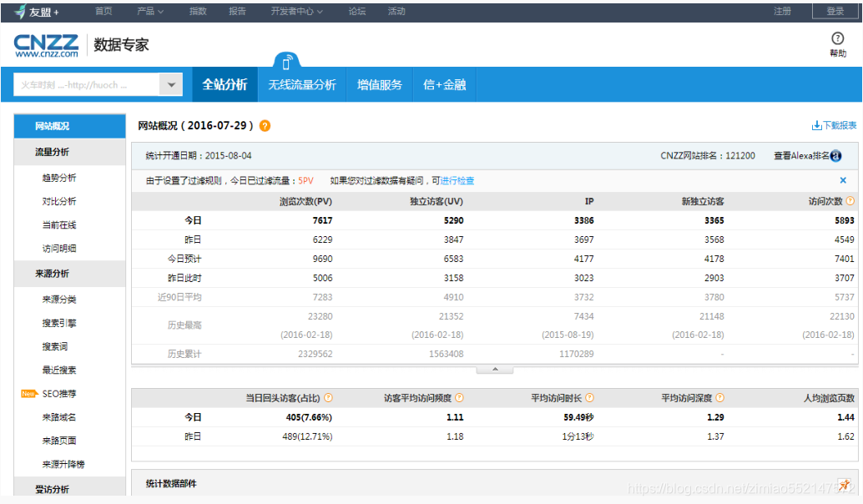Click help icon next to 平均访问时长
This screenshot has height=504, width=863.
(589, 398)
